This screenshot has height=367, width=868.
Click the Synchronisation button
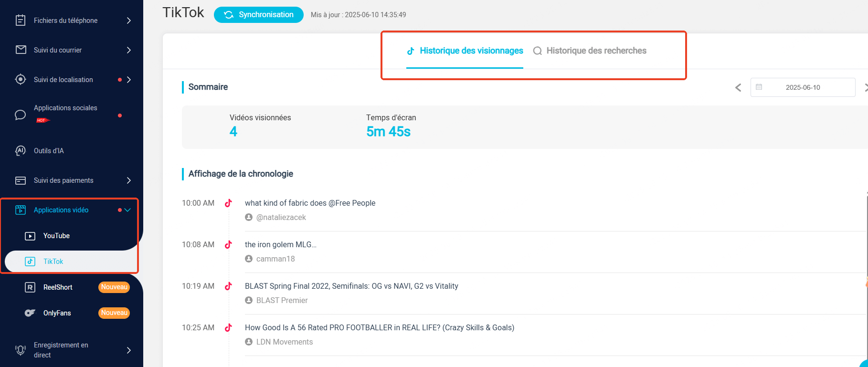tap(259, 15)
